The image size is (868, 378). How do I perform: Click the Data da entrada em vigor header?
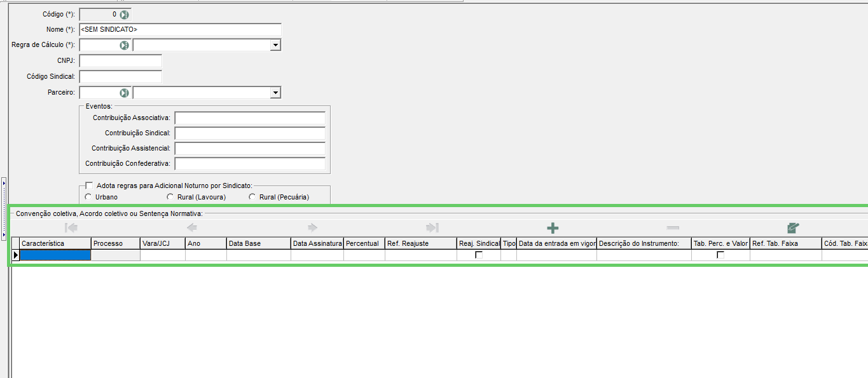[557, 243]
